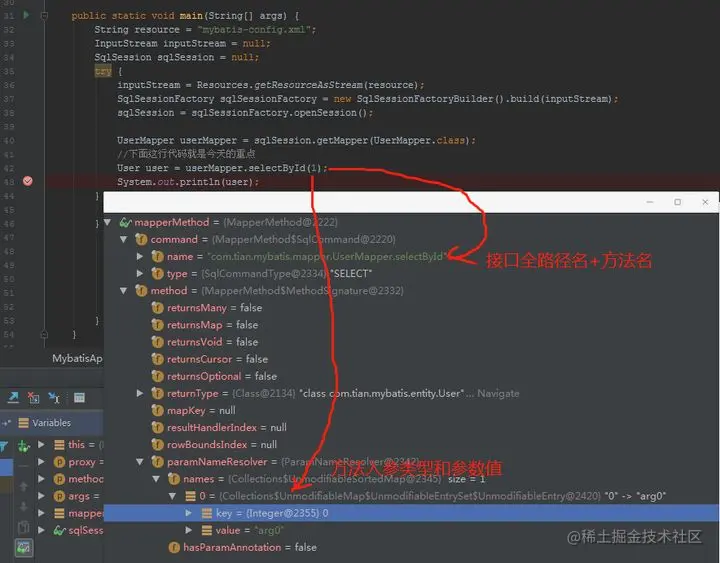Click the list icon beside 'value'
720x563 pixels.
pos(207,530)
